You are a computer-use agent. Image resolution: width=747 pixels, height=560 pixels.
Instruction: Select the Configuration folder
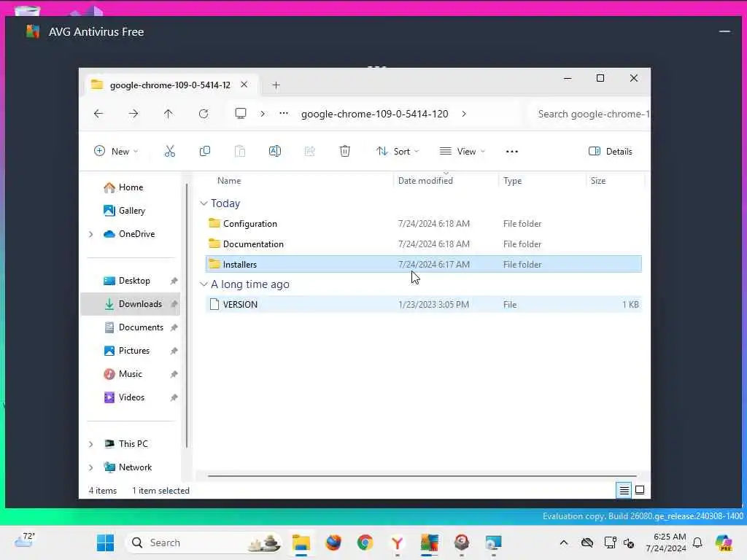[x=424, y=223]
